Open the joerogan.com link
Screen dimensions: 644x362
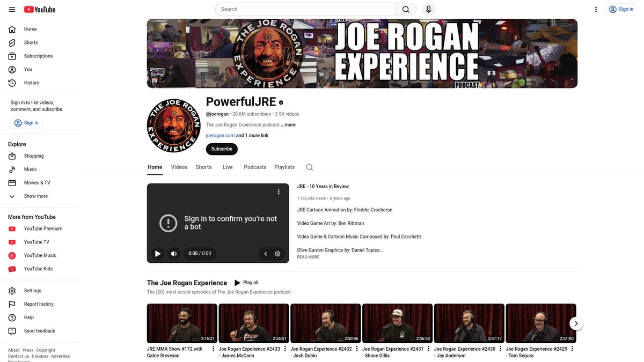click(220, 136)
